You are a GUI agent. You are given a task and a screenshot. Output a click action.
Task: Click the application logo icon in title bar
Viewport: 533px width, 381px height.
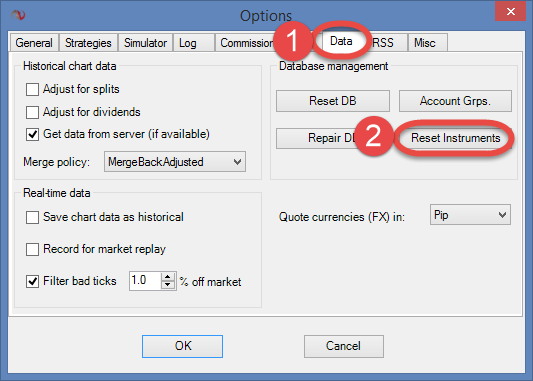tap(18, 15)
